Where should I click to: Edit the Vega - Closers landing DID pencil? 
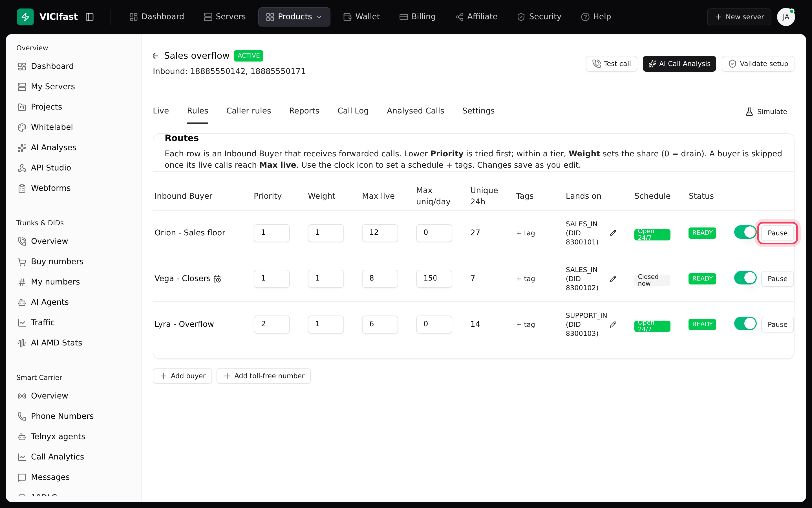(613, 279)
